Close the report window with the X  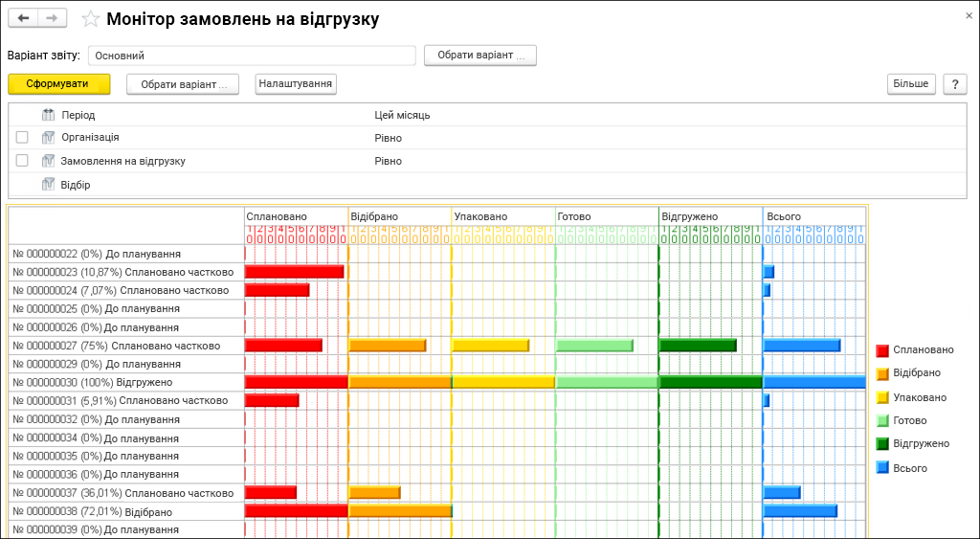[969, 15]
